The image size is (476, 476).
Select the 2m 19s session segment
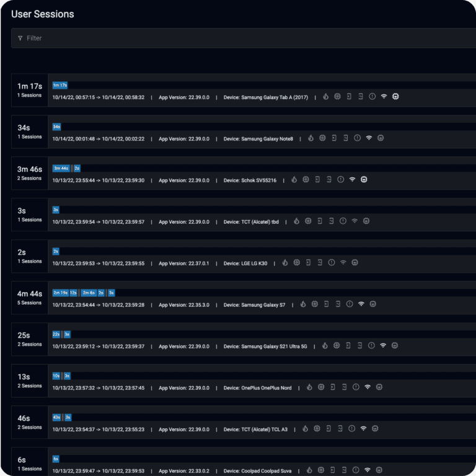click(x=60, y=293)
